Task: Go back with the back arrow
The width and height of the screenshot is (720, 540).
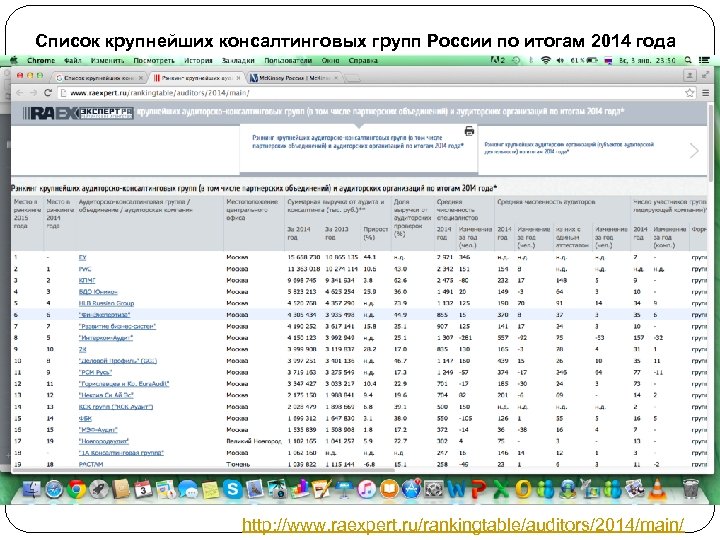Action: (x=19, y=93)
